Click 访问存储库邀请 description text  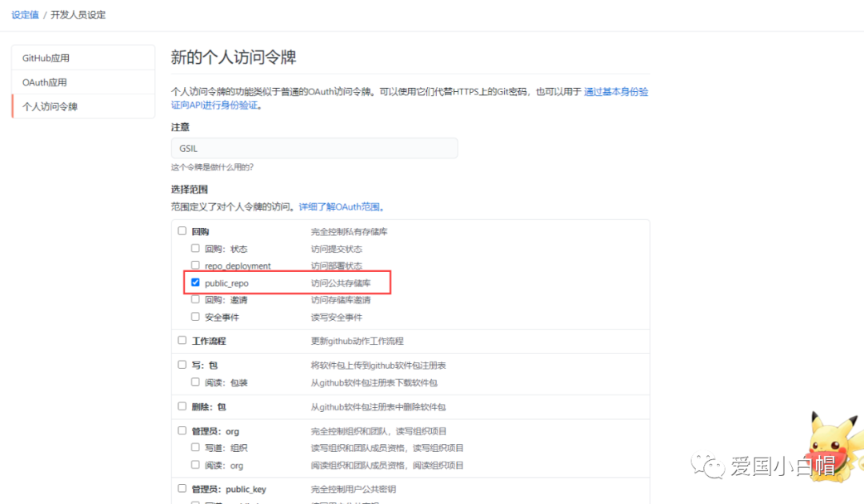[341, 300]
